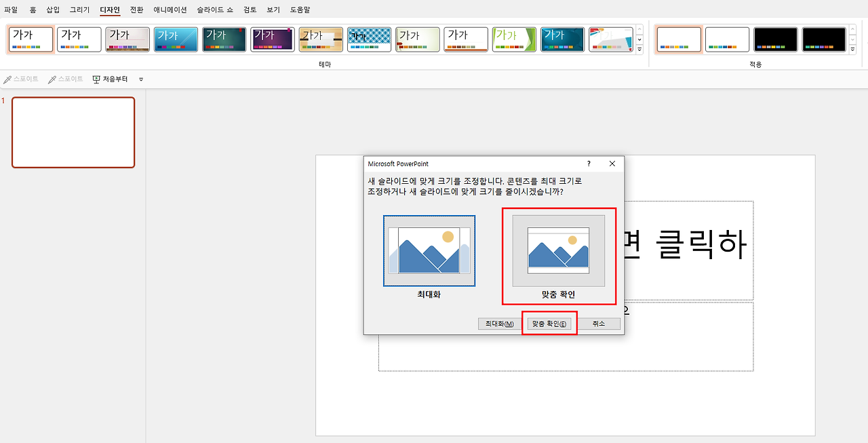868x443 pixels.
Task: Apply the green arrow theme thumbnail
Action: (514, 39)
